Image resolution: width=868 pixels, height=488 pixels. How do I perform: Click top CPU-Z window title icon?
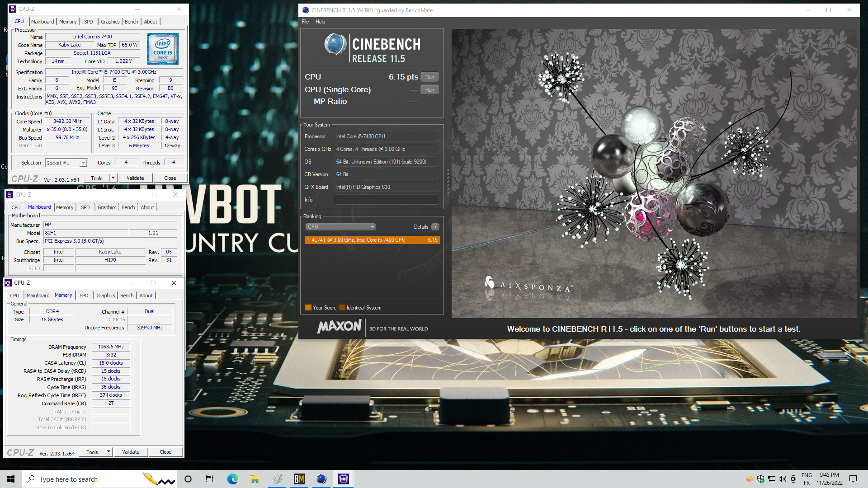point(13,9)
